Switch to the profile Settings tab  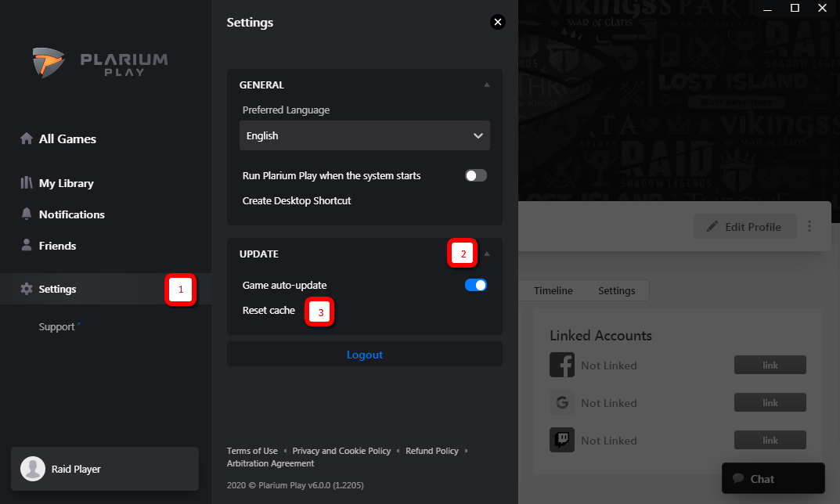click(x=617, y=290)
